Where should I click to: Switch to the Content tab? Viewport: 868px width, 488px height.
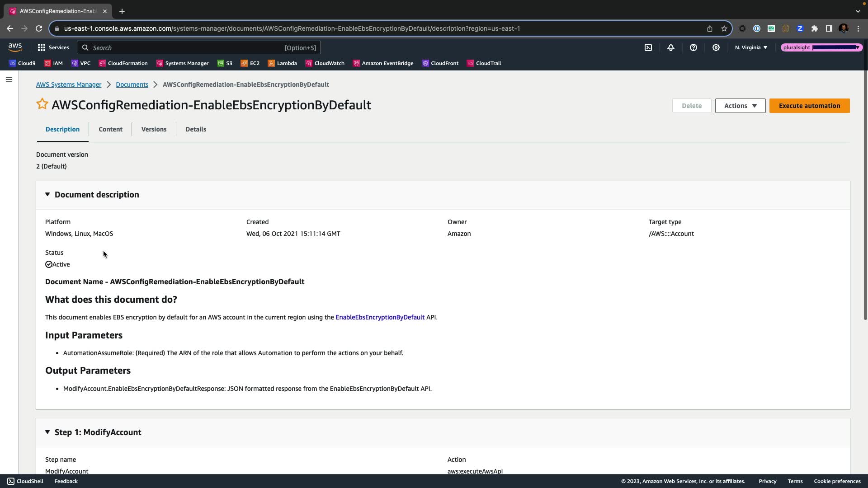110,129
